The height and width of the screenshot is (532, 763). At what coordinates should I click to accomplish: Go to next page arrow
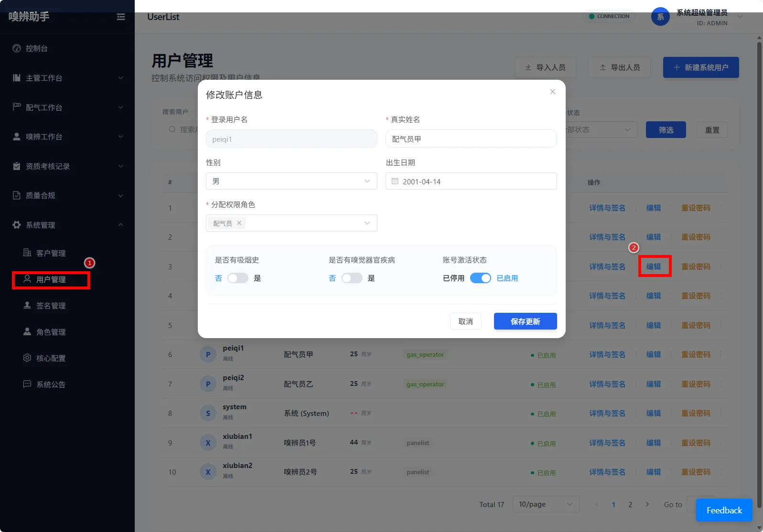click(647, 504)
